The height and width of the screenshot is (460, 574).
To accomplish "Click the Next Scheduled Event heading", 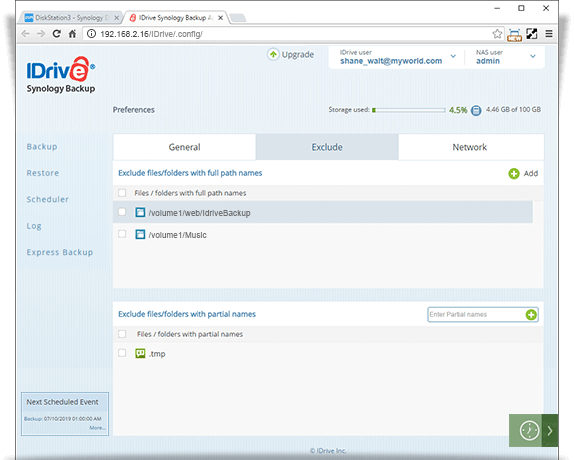I will pos(62,402).
